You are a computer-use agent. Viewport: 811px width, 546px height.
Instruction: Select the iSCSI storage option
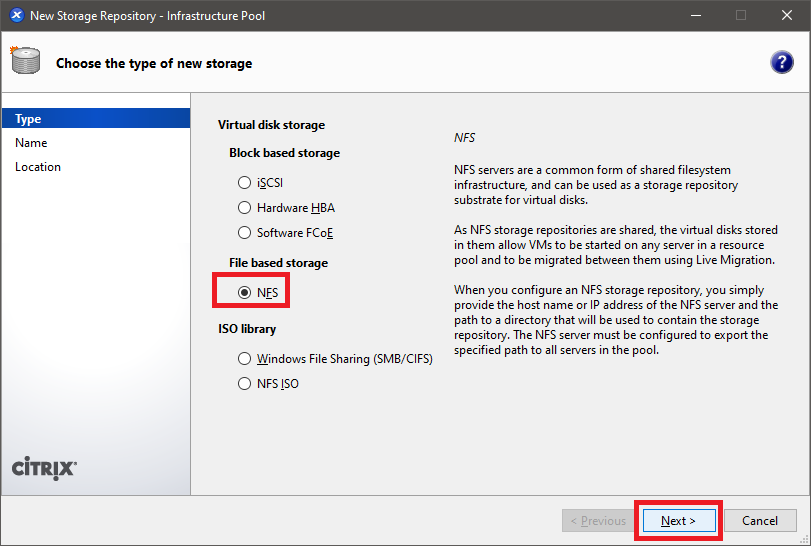click(x=245, y=183)
